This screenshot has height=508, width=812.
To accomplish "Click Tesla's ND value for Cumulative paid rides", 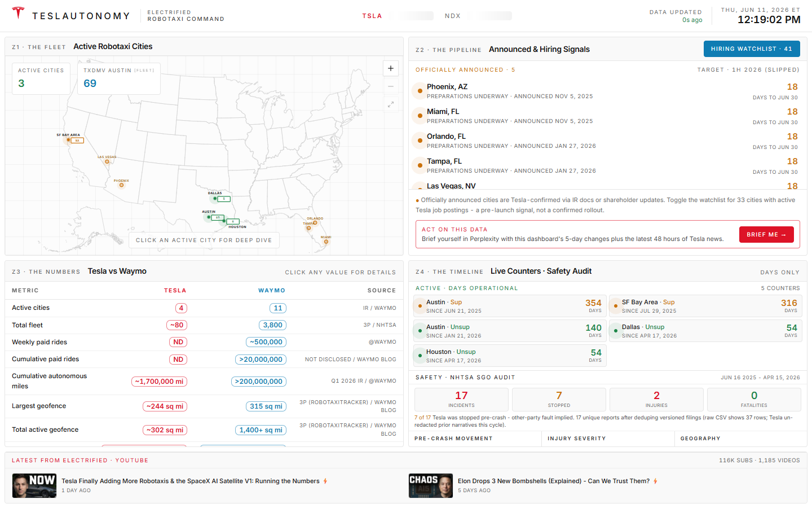I will click(178, 360).
